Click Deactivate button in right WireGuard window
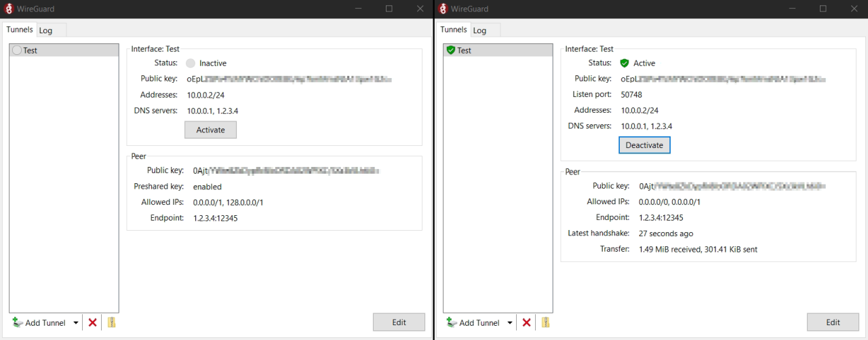 point(644,145)
